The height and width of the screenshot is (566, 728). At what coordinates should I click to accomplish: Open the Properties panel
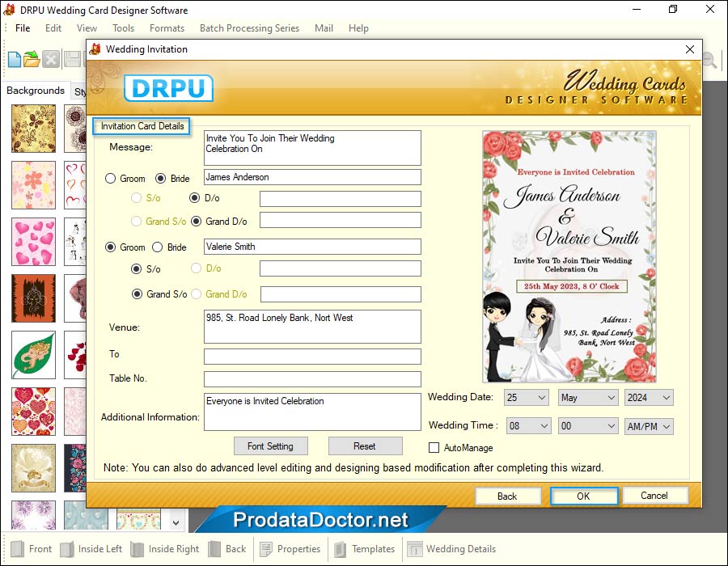coord(290,549)
